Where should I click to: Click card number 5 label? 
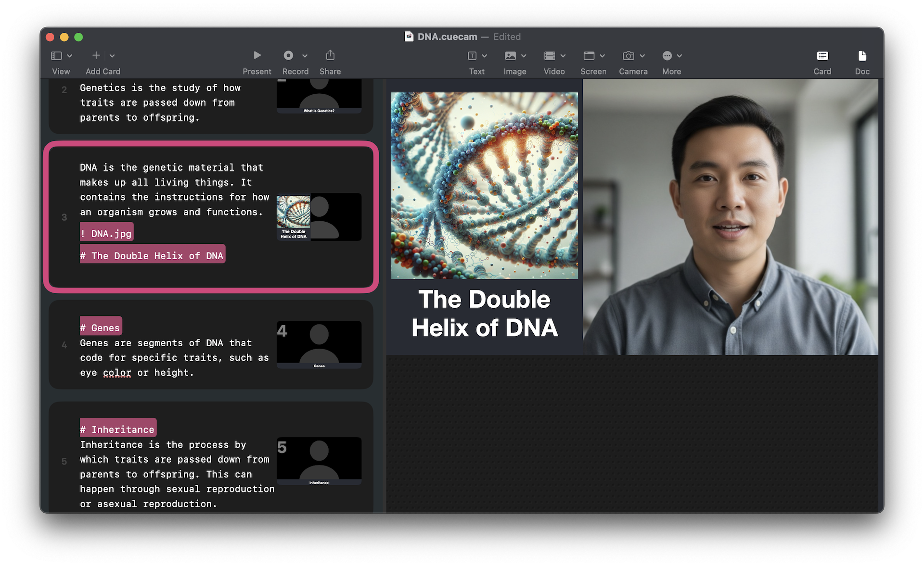64,462
